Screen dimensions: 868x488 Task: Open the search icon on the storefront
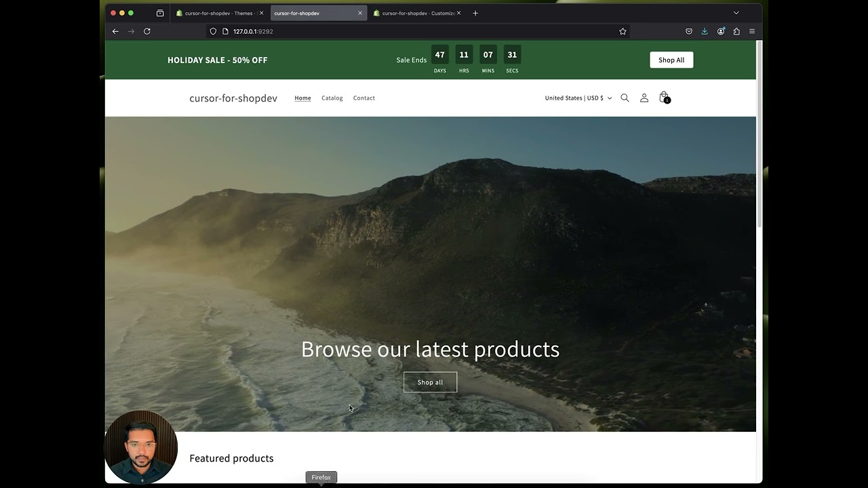[x=625, y=98]
